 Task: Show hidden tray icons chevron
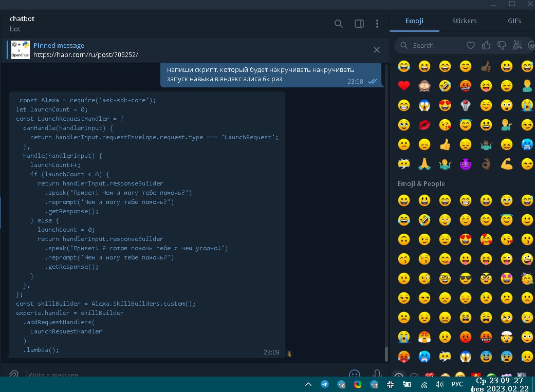[x=308, y=384]
